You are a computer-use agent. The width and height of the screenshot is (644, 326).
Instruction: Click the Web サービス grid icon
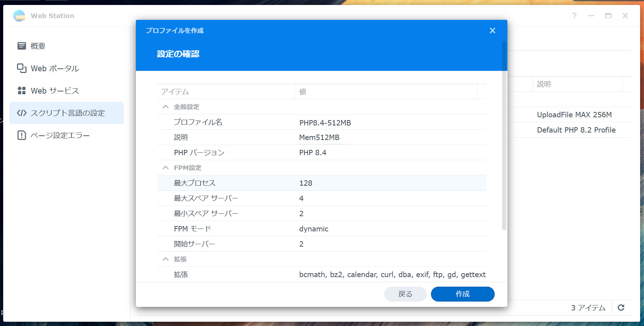point(22,90)
